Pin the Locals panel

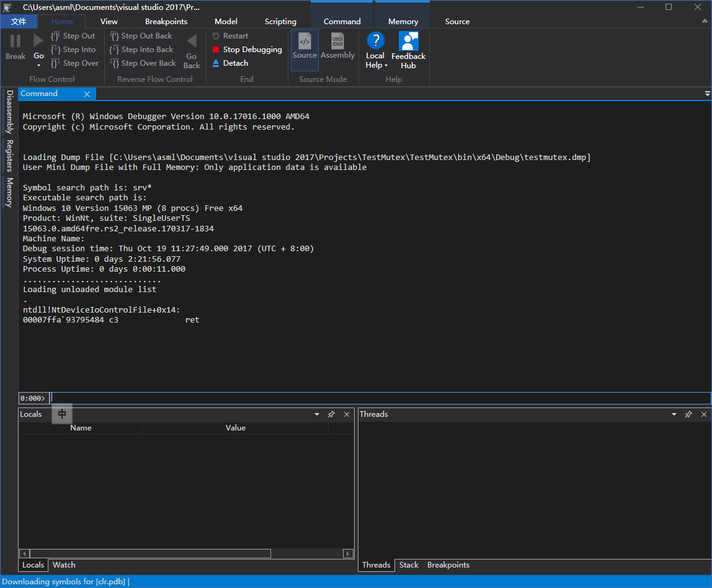tap(331, 414)
